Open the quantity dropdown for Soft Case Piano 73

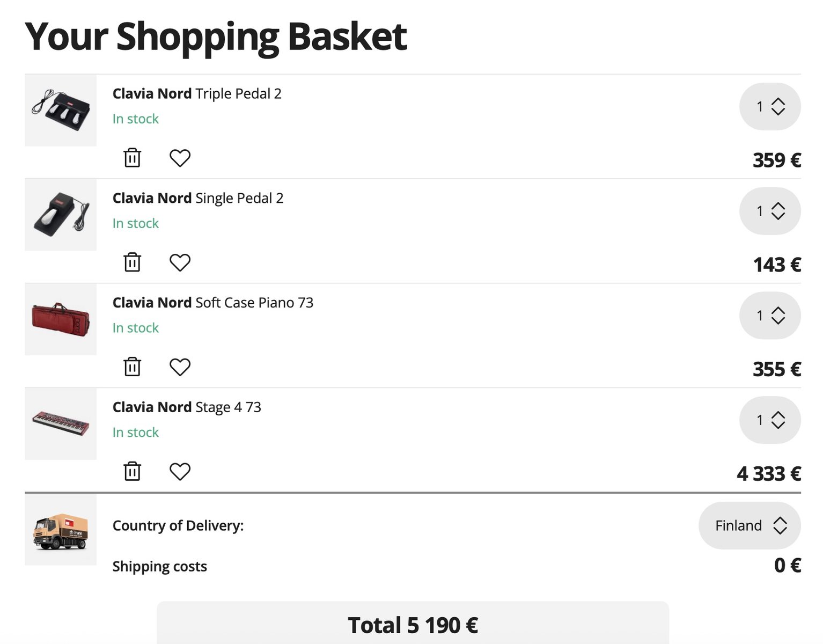pos(770,316)
